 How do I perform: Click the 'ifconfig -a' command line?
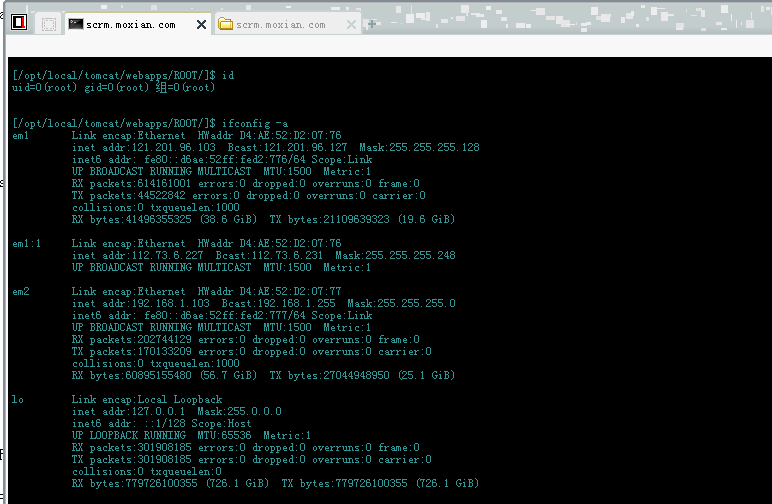[x=150, y=124]
